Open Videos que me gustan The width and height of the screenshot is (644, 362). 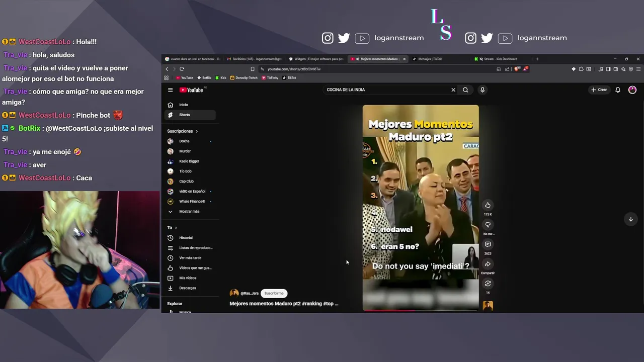[190, 268]
